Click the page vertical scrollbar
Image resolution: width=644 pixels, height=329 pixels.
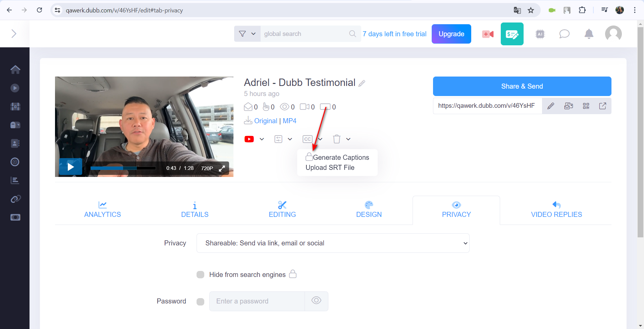pos(640,132)
